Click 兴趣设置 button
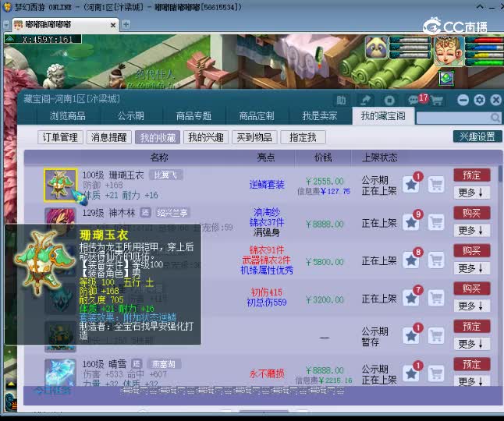The width and height of the screenshot is (504, 421). (x=477, y=136)
